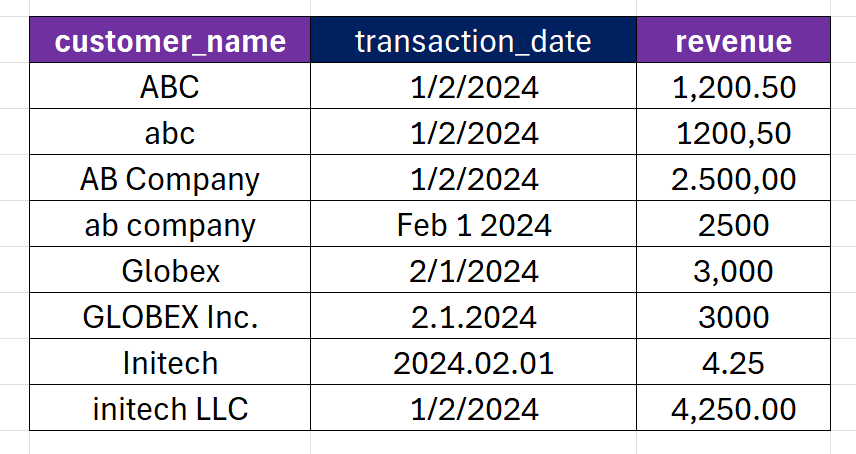Viewport: 856px width, 454px height.
Task: Select the transaction_date header cell
Action: pos(473,41)
